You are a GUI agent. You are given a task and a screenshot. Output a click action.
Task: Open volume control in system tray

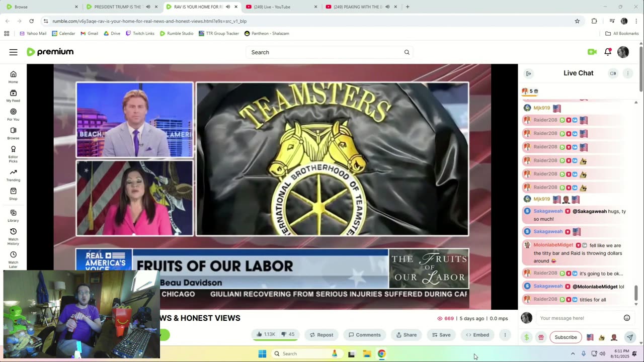(x=602, y=354)
